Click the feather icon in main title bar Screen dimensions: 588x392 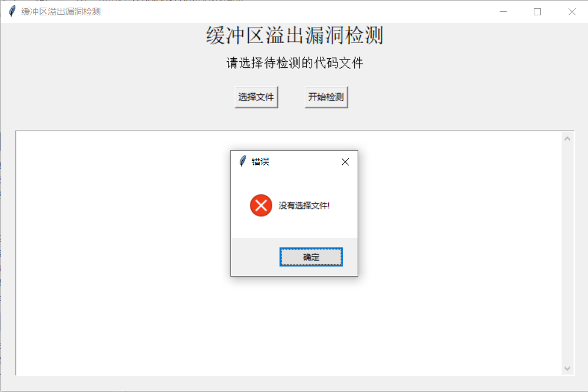click(x=12, y=11)
